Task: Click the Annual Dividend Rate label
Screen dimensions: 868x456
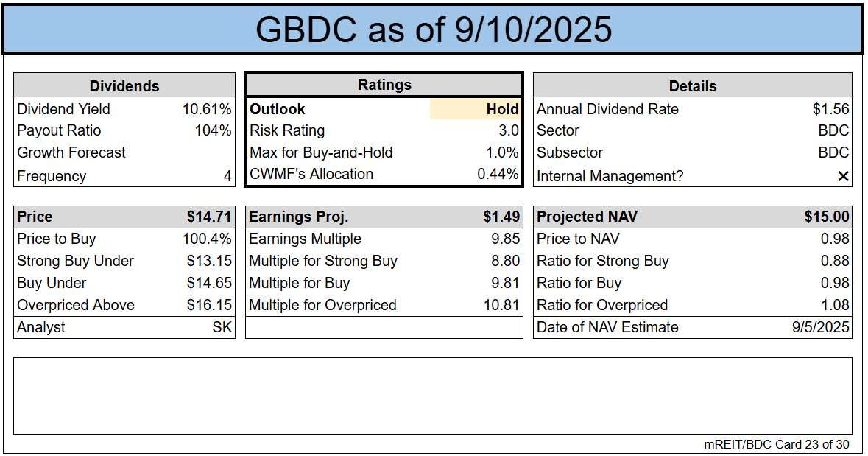Action: coord(608,109)
